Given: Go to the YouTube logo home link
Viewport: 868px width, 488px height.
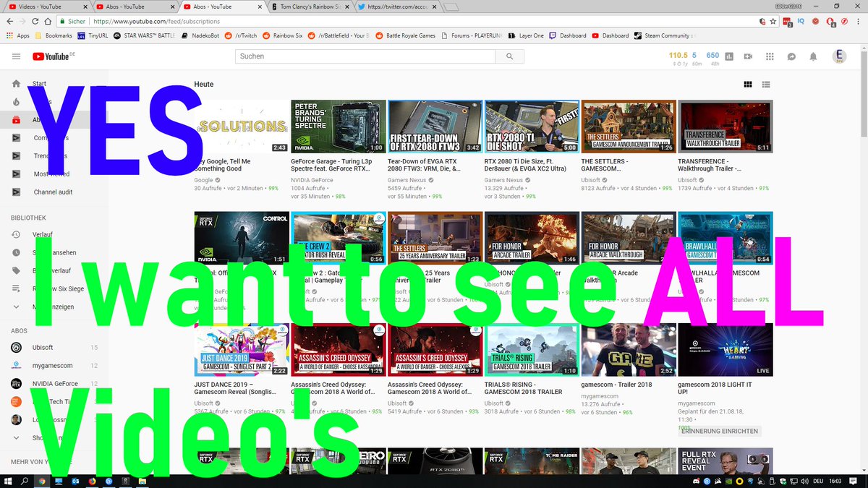Looking at the screenshot, I should pyautogui.click(x=51, y=56).
